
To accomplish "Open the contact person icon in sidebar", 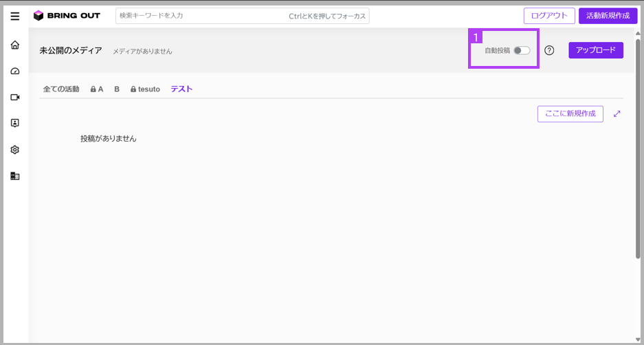I will click(x=15, y=123).
